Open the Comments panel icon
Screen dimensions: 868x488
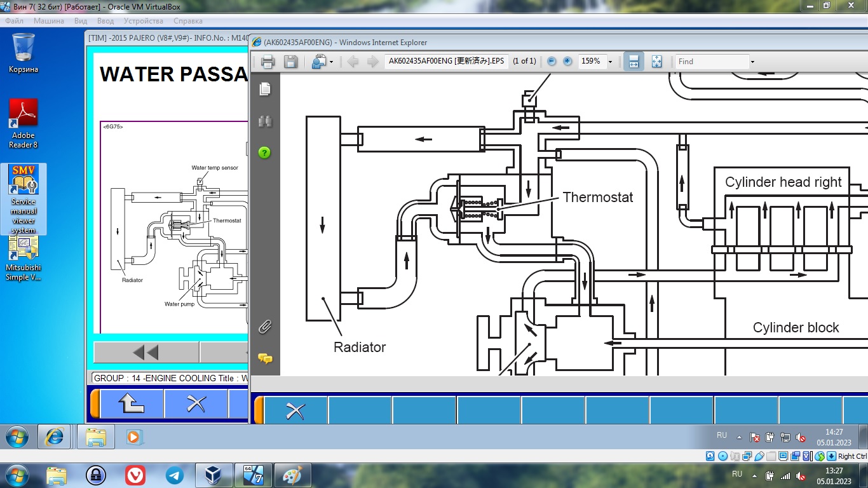click(265, 359)
